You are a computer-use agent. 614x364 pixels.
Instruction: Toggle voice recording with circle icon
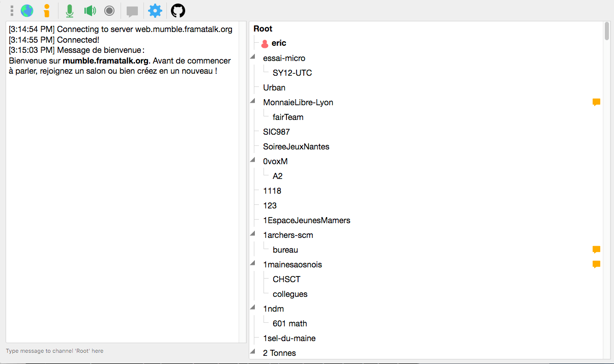coord(109,10)
